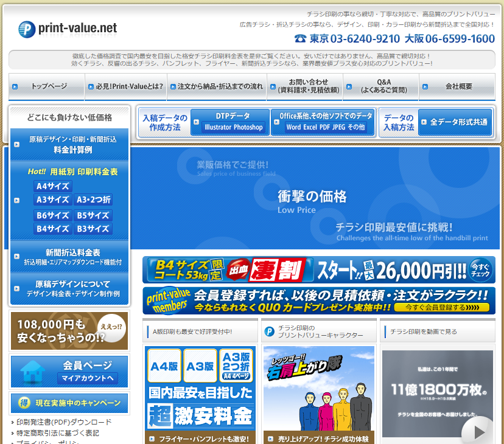Open 新聞折込料金表 sidebar item
This screenshot has width=504, height=444.
pos(69,257)
